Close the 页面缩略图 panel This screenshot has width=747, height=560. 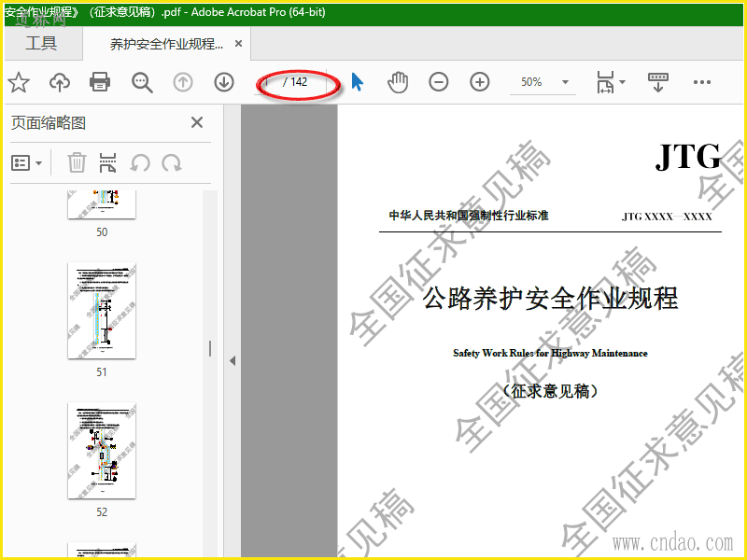(197, 122)
